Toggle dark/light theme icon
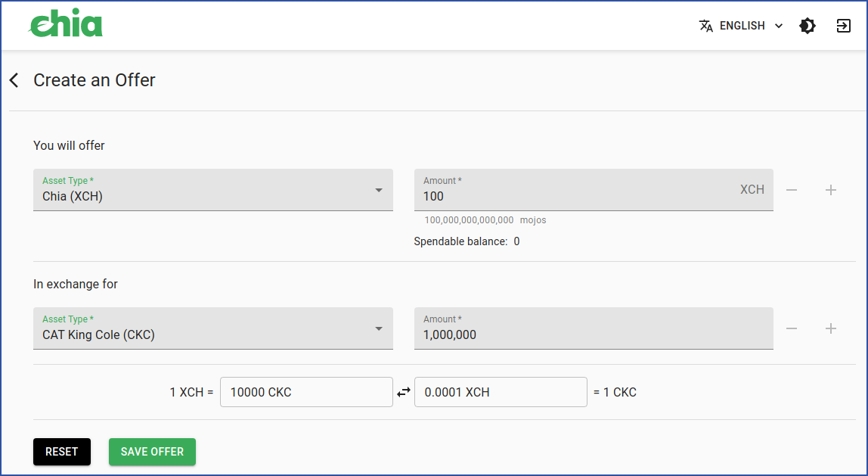This screenshot has height=476, width=868. (808, 26)
